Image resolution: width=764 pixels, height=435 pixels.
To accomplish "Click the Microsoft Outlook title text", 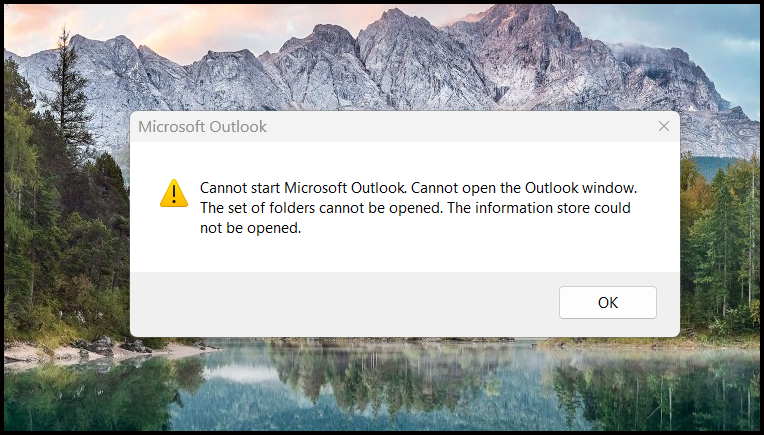I will 202,127.
